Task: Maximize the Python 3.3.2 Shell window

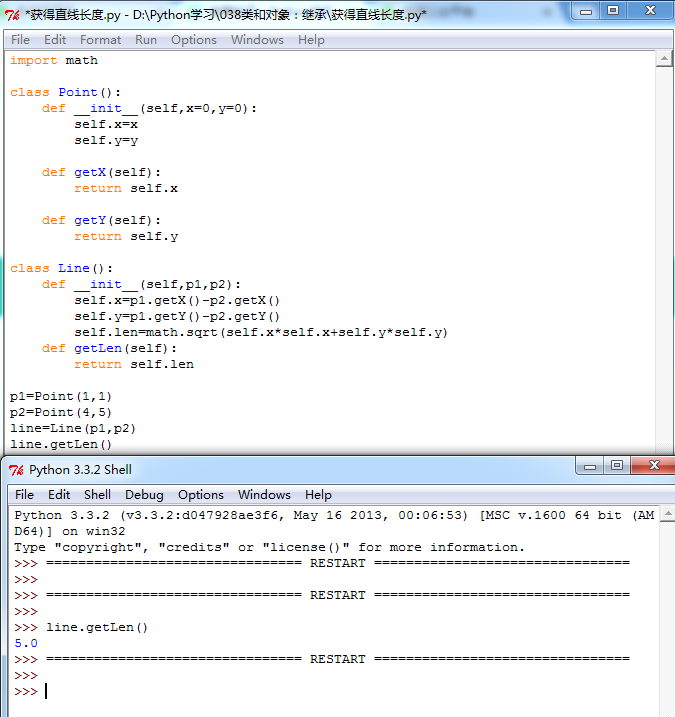Action: click(x=617, y=465)
